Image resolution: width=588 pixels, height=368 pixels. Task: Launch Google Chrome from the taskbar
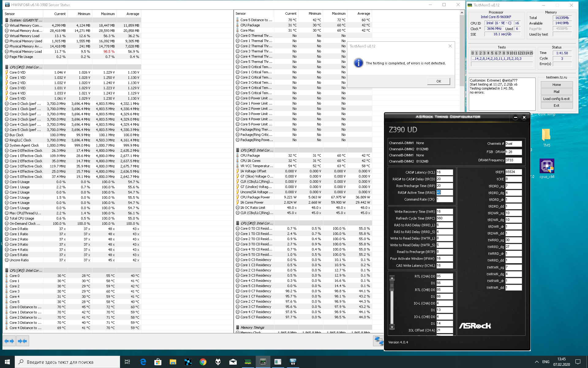pyautogui.click(x=203, y=362)
